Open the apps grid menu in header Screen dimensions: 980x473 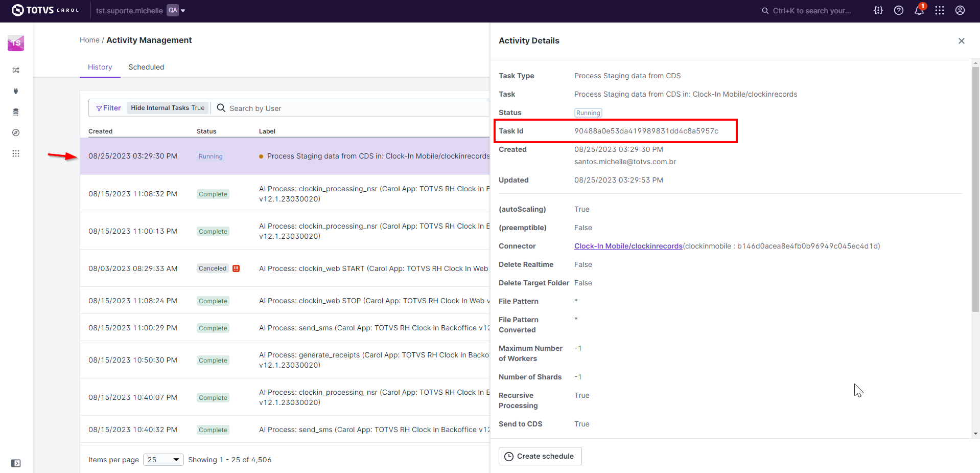940,10
